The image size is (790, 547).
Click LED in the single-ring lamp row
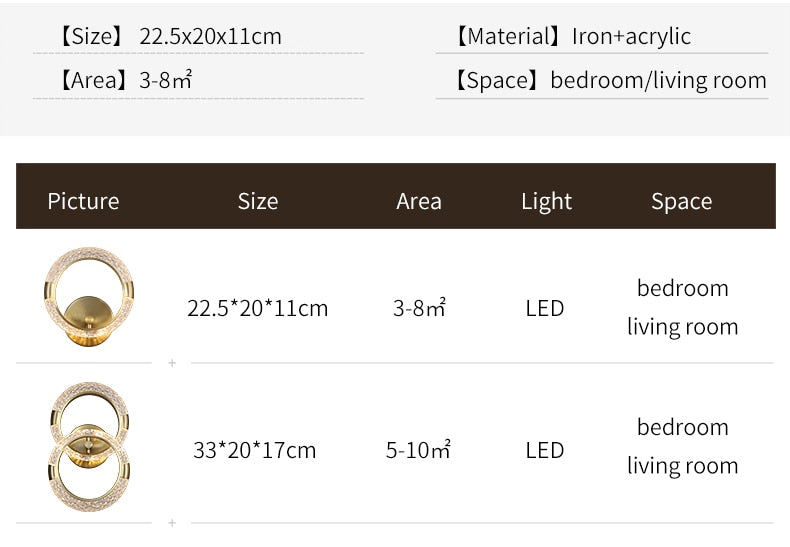pyautogui.click(x=545, y=308)
